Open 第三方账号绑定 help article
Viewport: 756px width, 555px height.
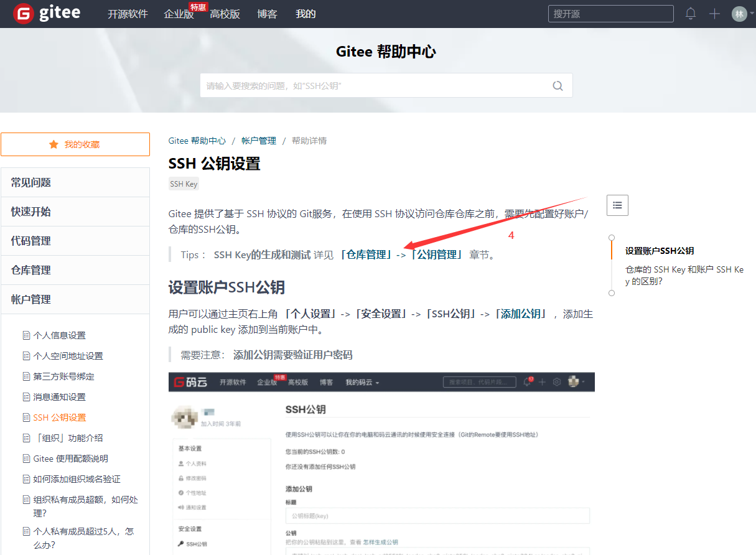(x=63, y=376)
